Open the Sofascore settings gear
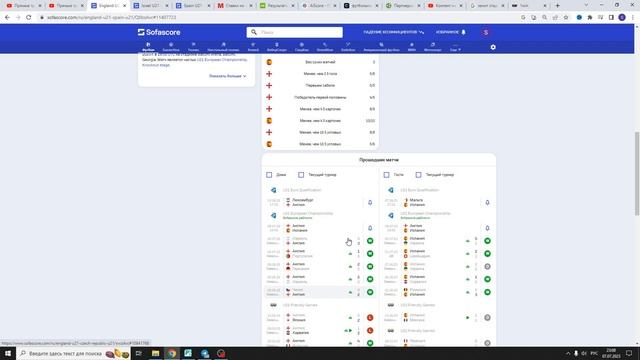Viewport: 640px width, 360px height. [x=493, y=47]
